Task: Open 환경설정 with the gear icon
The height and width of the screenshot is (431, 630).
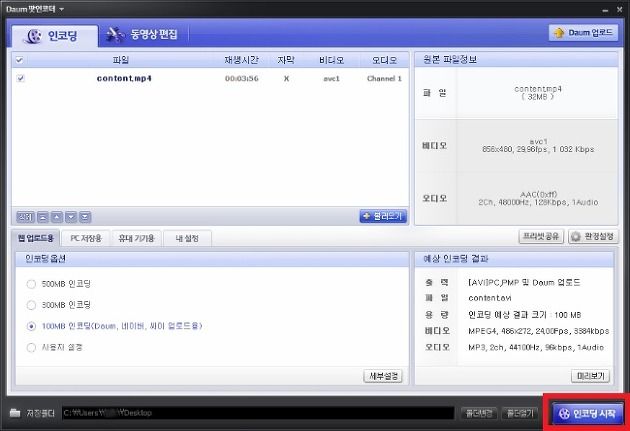Action: tap(593, 237)
